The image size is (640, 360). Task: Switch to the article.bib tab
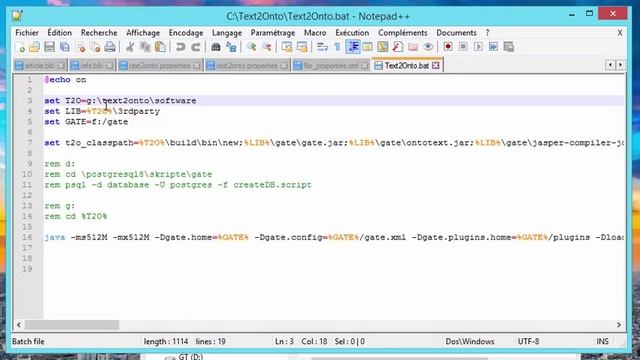39,66
